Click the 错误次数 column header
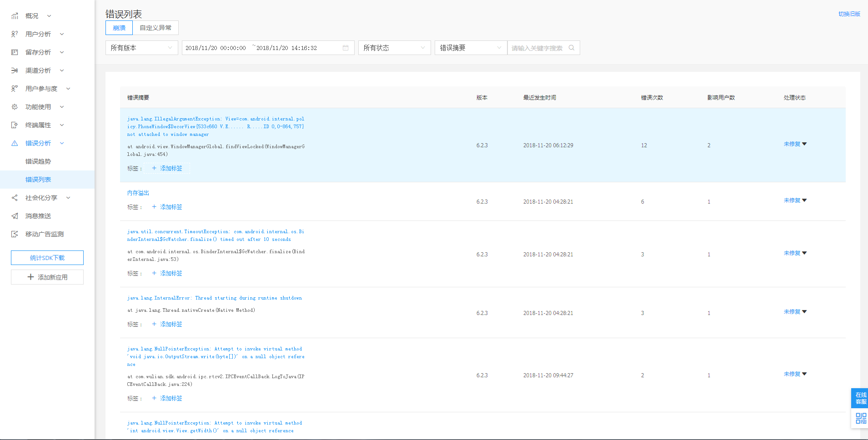 click(652, 98)
